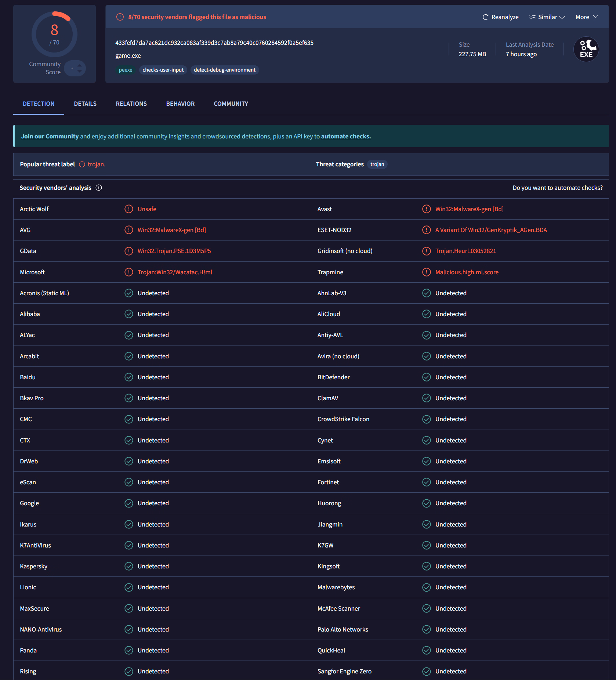Click the detect-debug-environment tag
The image size is (616, 680).
pos(224,70)
